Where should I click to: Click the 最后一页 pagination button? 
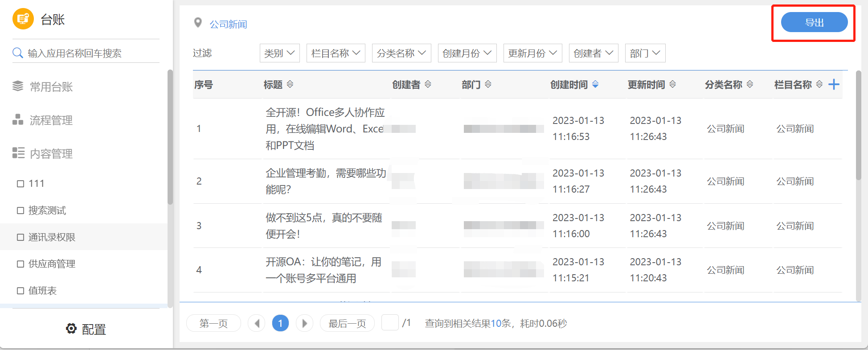[x=347, y=323]
